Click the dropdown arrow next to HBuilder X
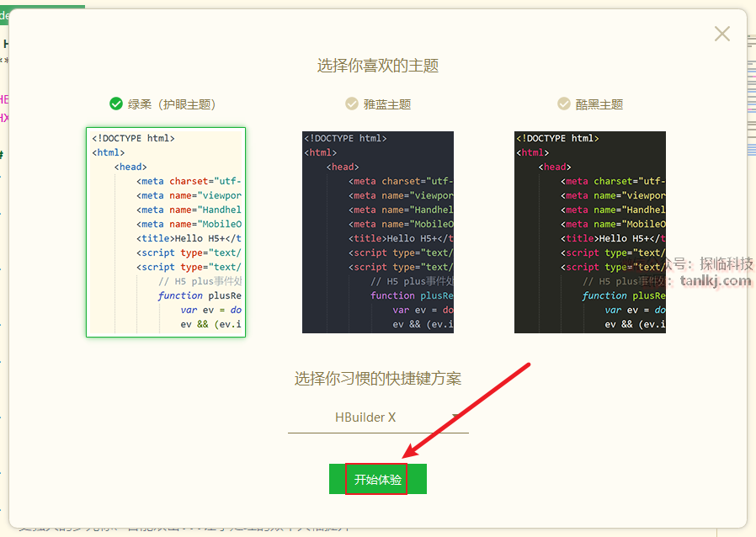Image resolution: width=756 pixels, height=537 pixels. pyautogui.click(x=455, y=417)
